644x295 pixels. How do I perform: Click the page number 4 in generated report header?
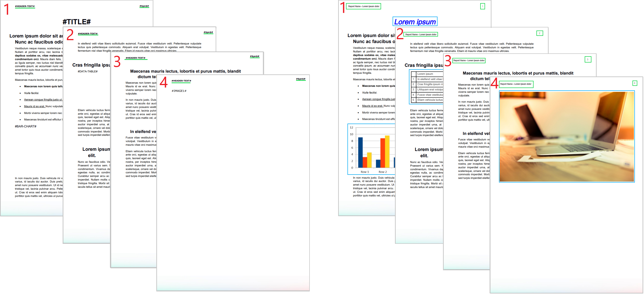[634, 83]
